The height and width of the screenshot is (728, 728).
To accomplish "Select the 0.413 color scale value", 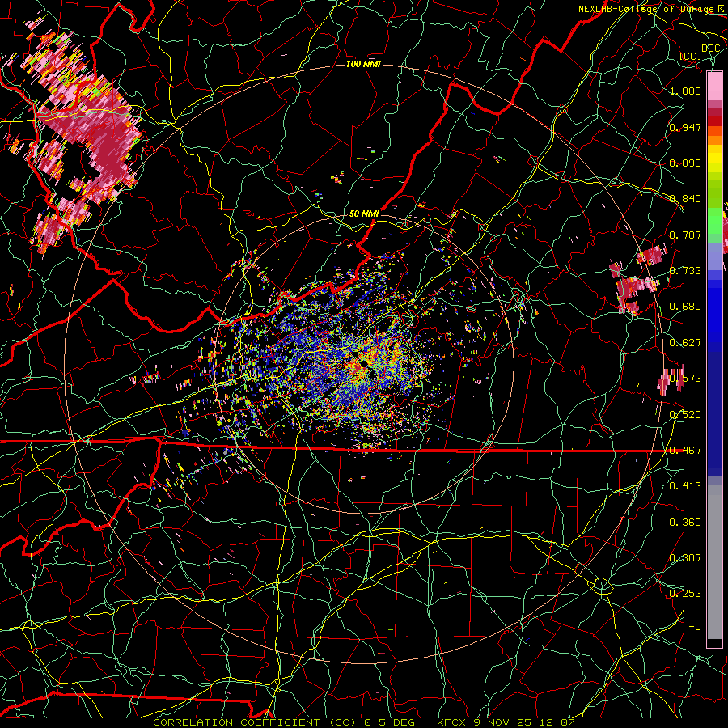I will [x=685, y=486].
